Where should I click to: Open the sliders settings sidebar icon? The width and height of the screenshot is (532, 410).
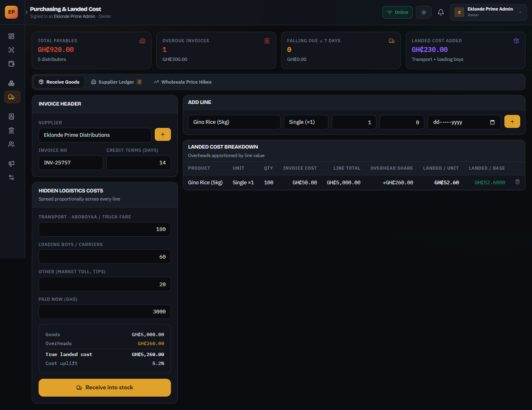[x=11, y=177]
